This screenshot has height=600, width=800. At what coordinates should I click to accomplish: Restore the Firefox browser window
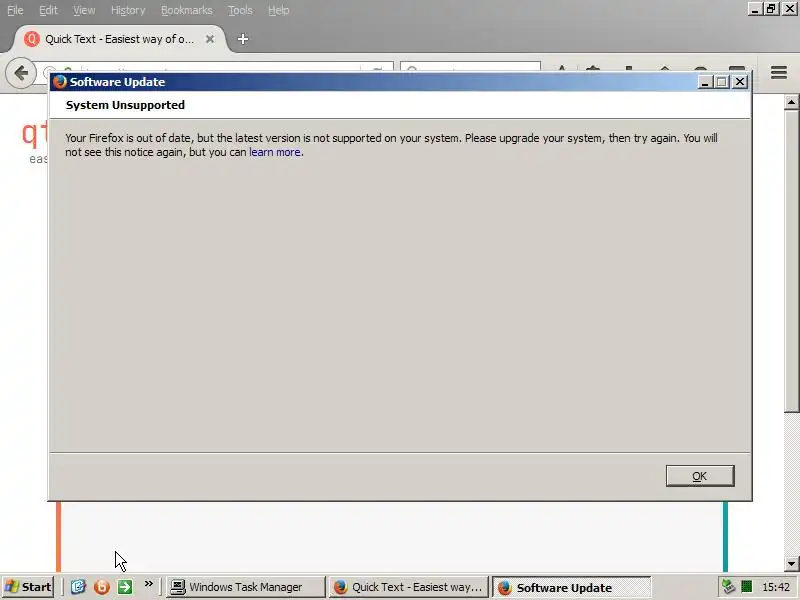click(771, 9)
